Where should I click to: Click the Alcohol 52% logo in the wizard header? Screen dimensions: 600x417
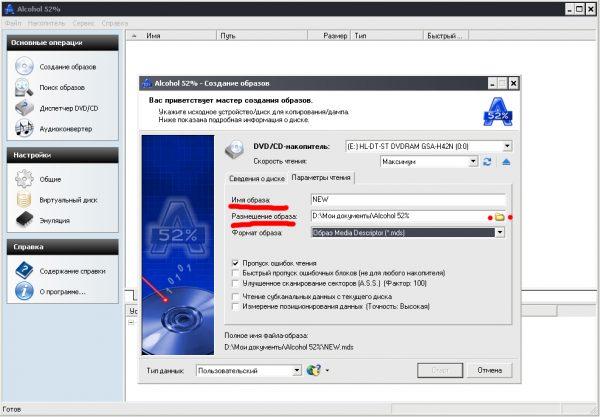click(497, 111)
